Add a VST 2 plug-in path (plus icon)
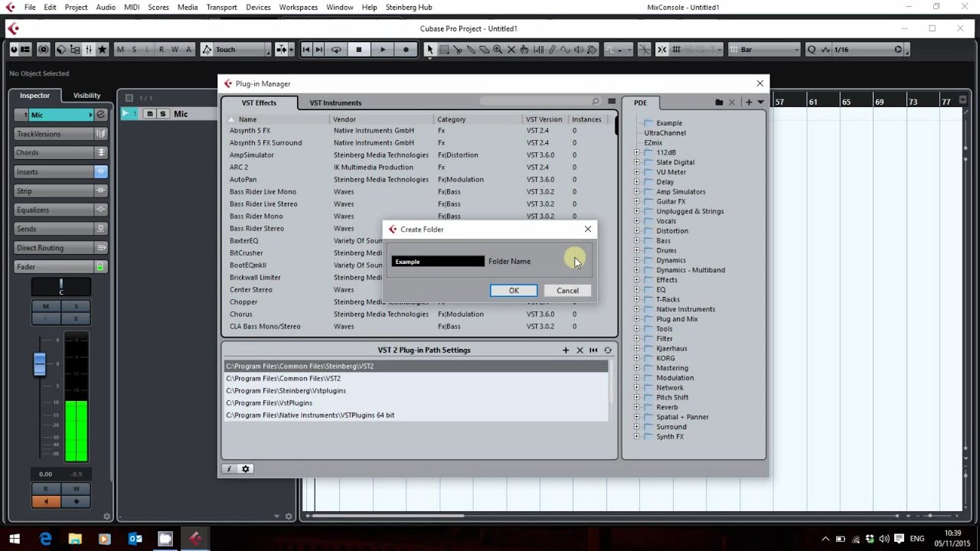The width and height of the screenshot is (980, 551). [x=566, y=350]
